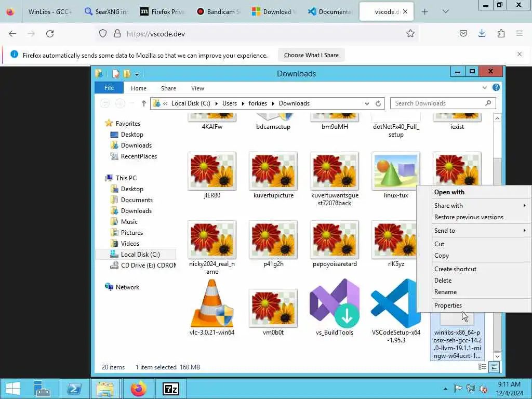Choose Copy in the context menu
Image resolution: width=532 pixels, height=399 pixels.
[x=442, y=256]
